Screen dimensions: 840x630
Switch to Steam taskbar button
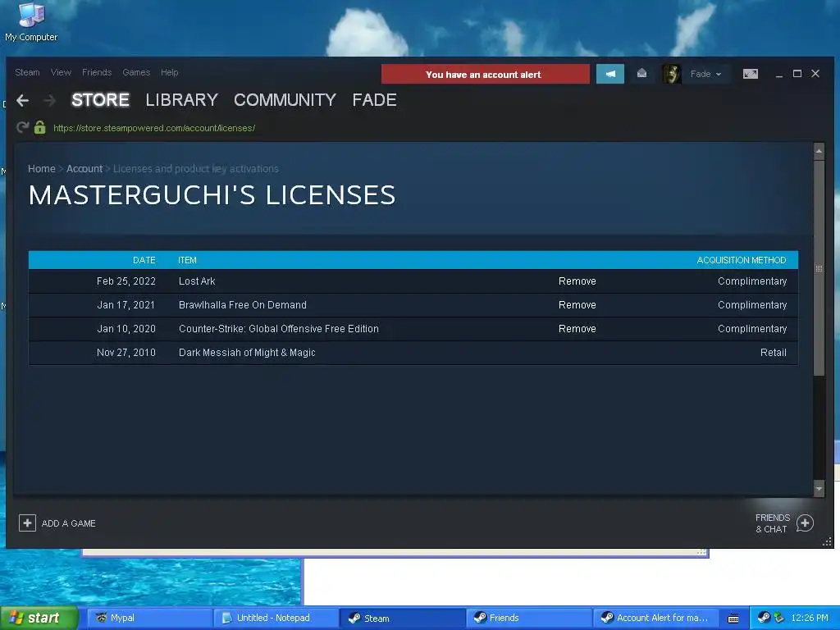pos(402,618)
